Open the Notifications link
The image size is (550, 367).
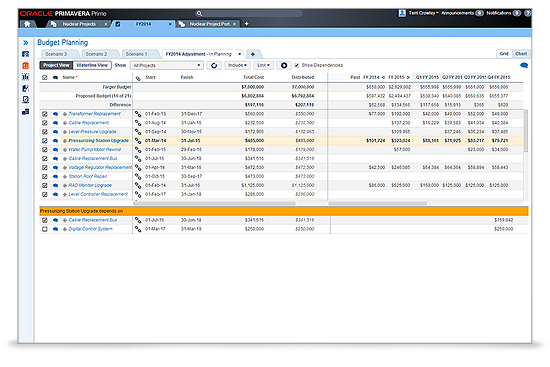498,13
